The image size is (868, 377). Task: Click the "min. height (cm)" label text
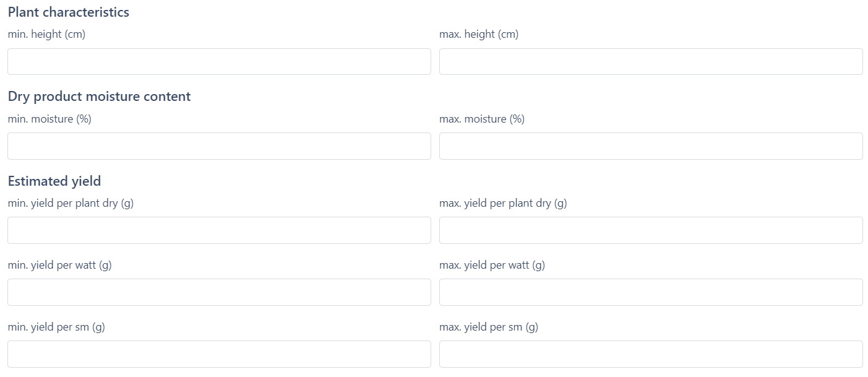(46, 35)
